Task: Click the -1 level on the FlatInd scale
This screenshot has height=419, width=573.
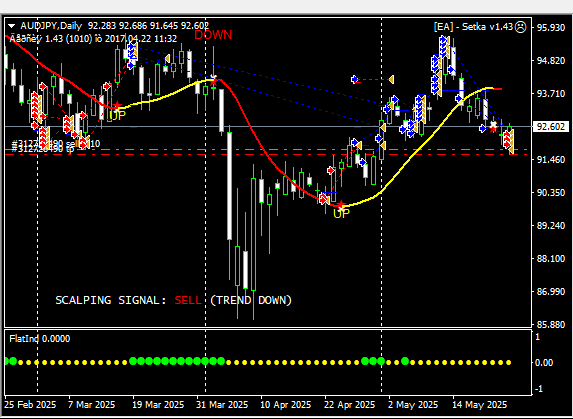Action: (x=538, y=389)
